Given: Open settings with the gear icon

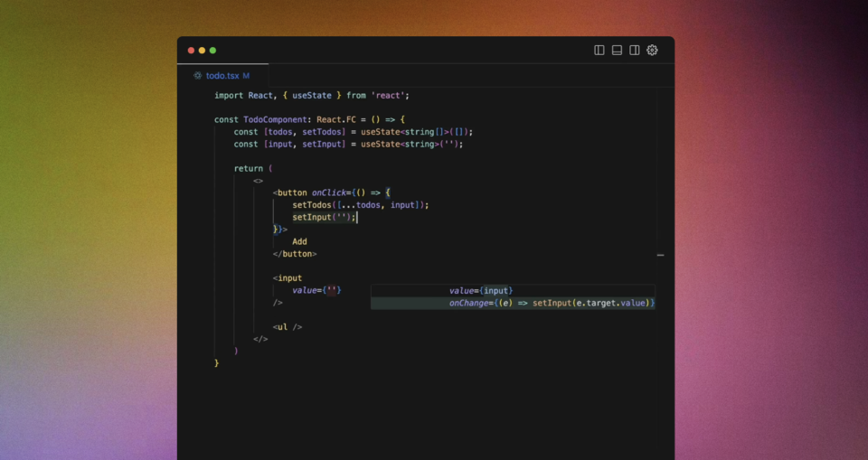Looking at the screenshot, I should tap(653, 51).
